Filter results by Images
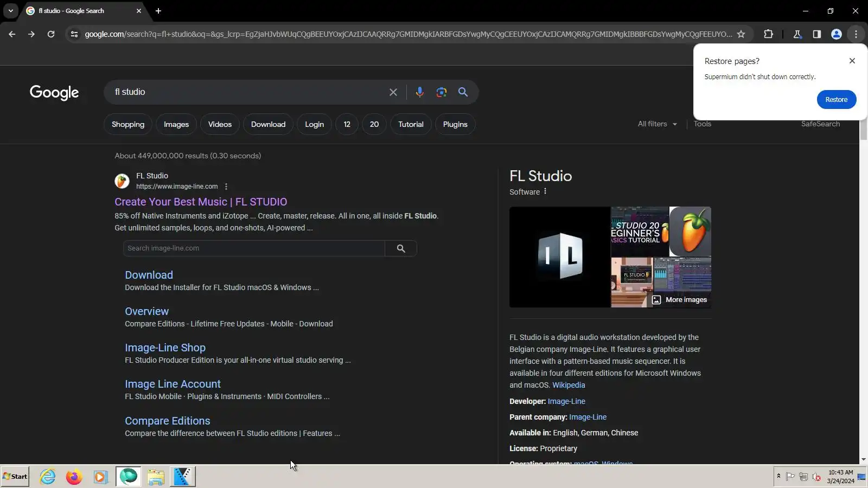The width and height of the screenshot is (868, 488). click(x=176, y=124)
